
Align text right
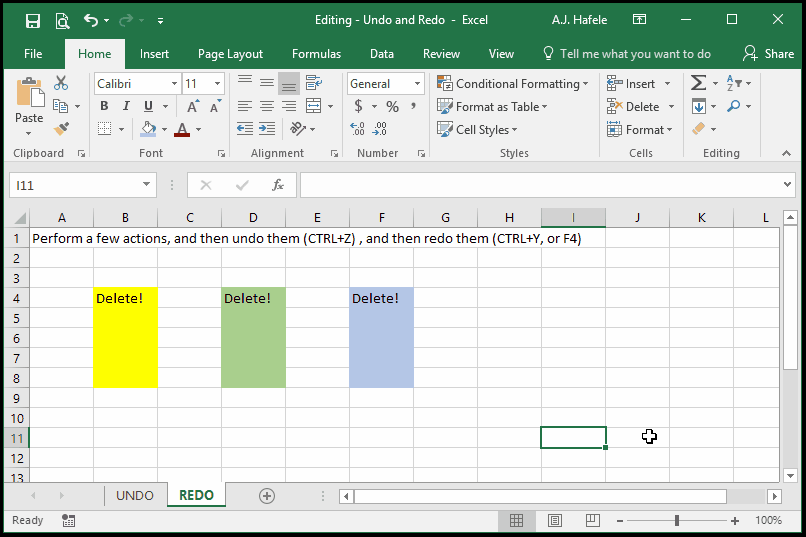pos(289,106)
